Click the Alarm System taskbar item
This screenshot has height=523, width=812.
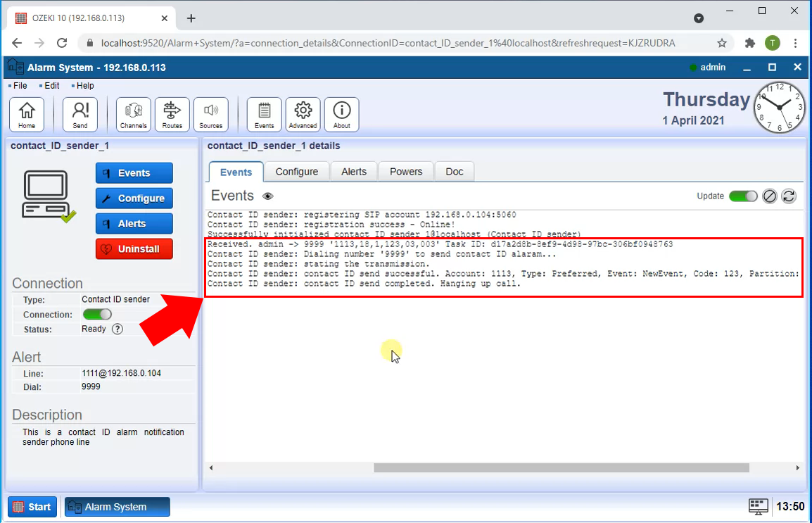117,507
